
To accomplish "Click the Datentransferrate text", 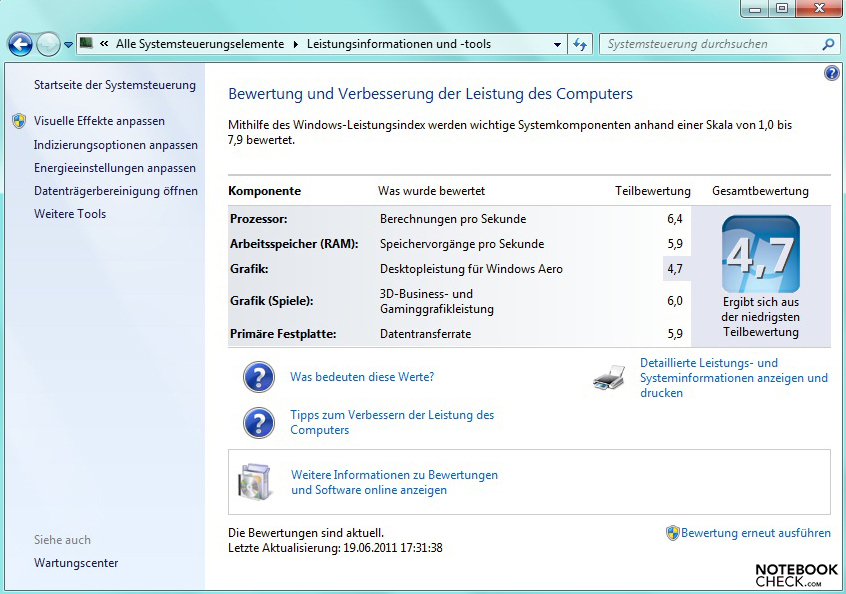I will 425,334.
